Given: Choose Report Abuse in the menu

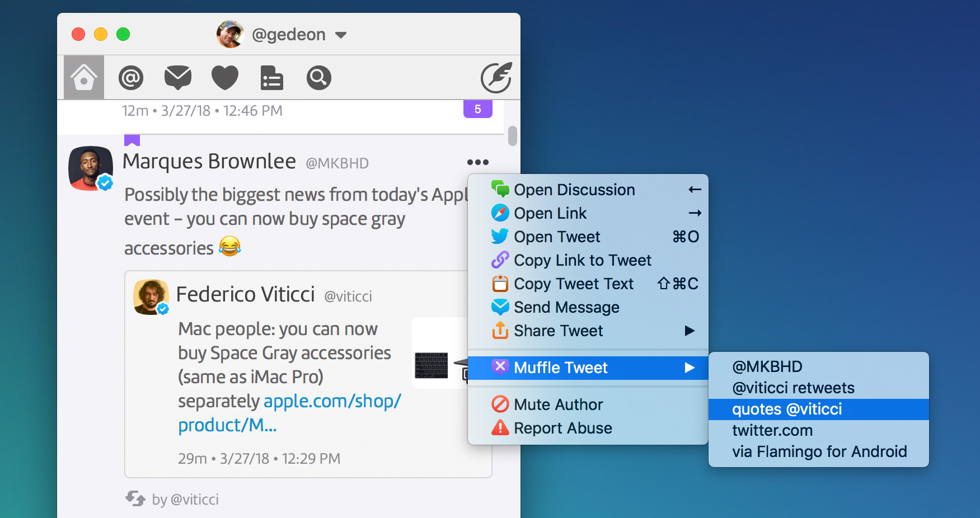Looking at the screenshot, I should click(562, 428).
